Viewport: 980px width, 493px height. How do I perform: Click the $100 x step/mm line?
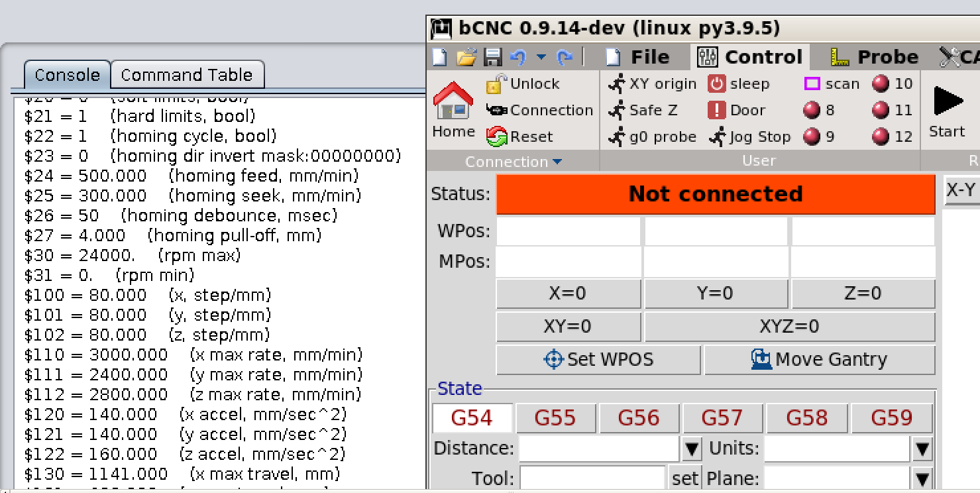[148, 296]
